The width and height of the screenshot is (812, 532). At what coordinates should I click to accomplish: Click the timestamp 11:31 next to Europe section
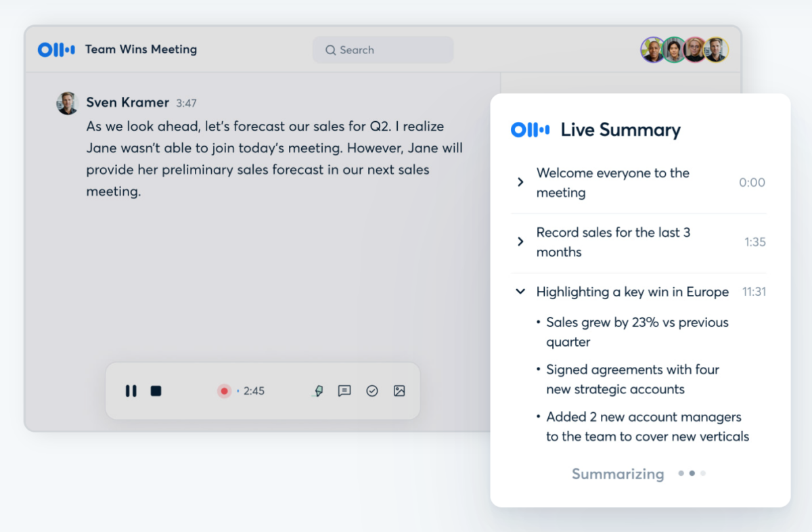pos(753,292)
